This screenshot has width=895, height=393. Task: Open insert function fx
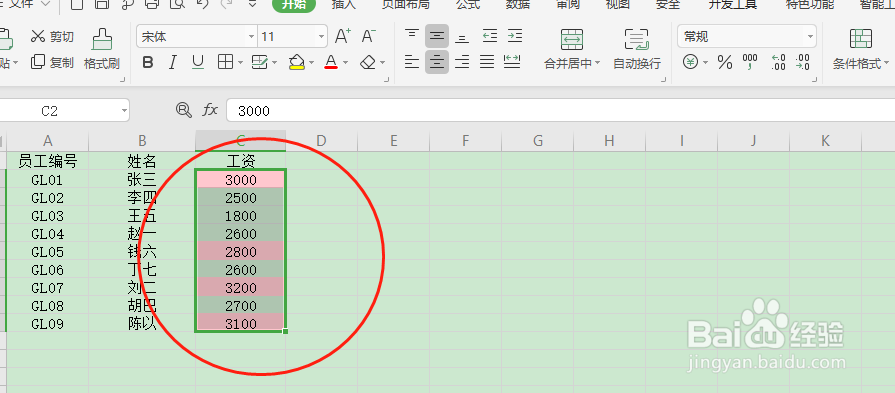pyautogui.click(x=210, y=110)
